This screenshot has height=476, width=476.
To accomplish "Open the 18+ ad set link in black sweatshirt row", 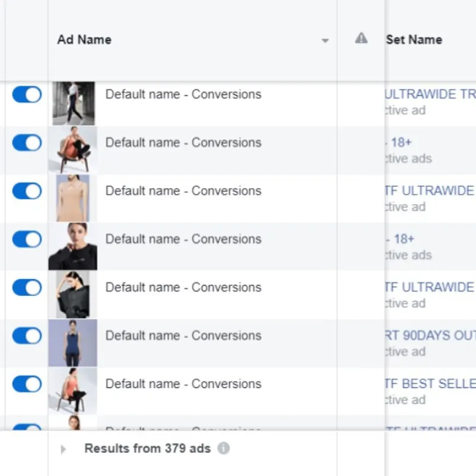I will (400, 239).
